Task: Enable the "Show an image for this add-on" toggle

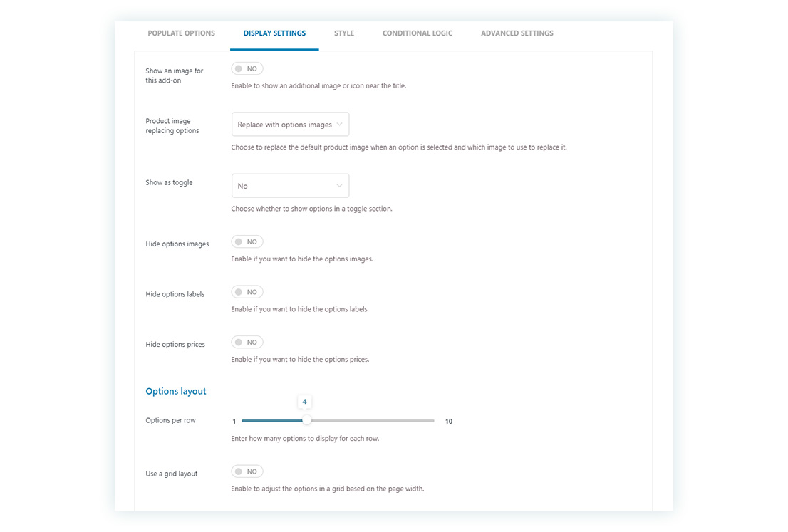Action: coord(247,68)
